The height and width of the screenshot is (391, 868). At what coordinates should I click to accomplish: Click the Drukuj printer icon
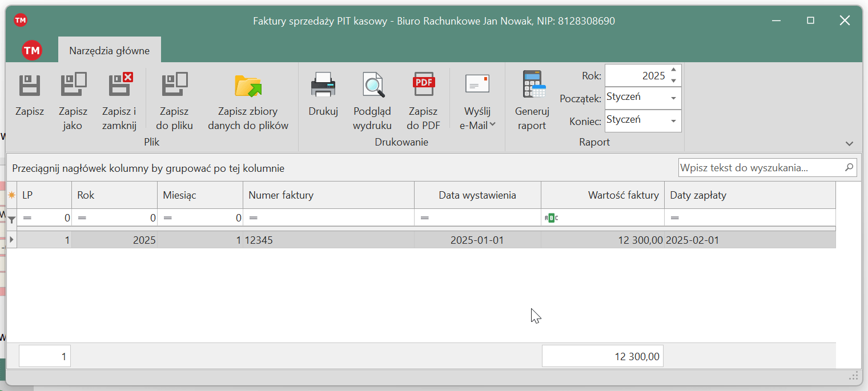[x=323, y=86]
